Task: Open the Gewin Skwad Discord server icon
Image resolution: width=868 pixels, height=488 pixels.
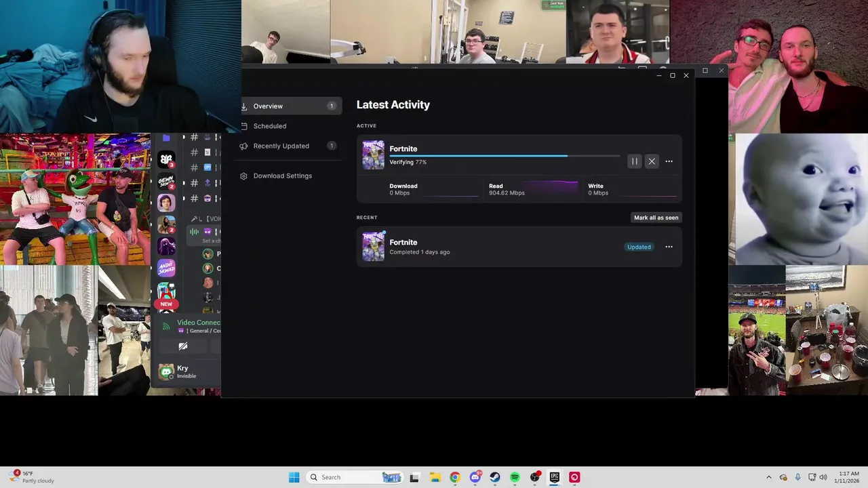Action: 166,181
